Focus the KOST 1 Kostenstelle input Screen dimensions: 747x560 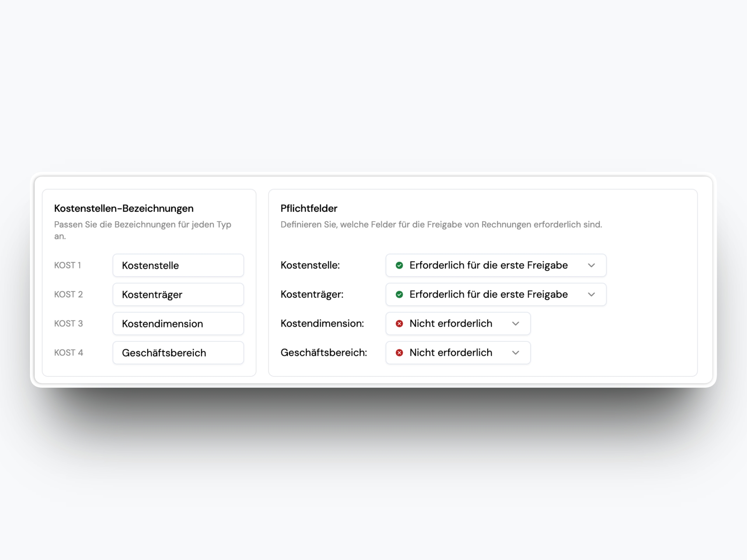[178, 266]
